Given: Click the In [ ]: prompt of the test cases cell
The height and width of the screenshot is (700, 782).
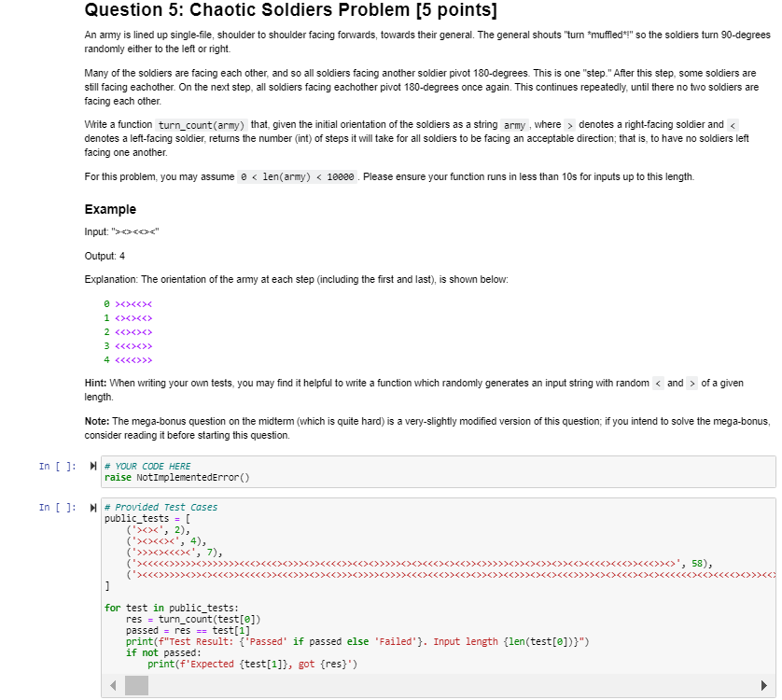Looking at the screenshot, I should [56, 507].
